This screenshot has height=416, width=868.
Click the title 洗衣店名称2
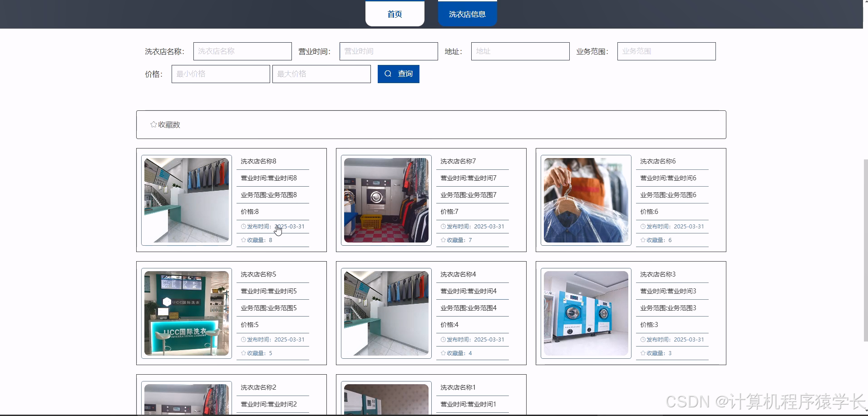point(258,387)
